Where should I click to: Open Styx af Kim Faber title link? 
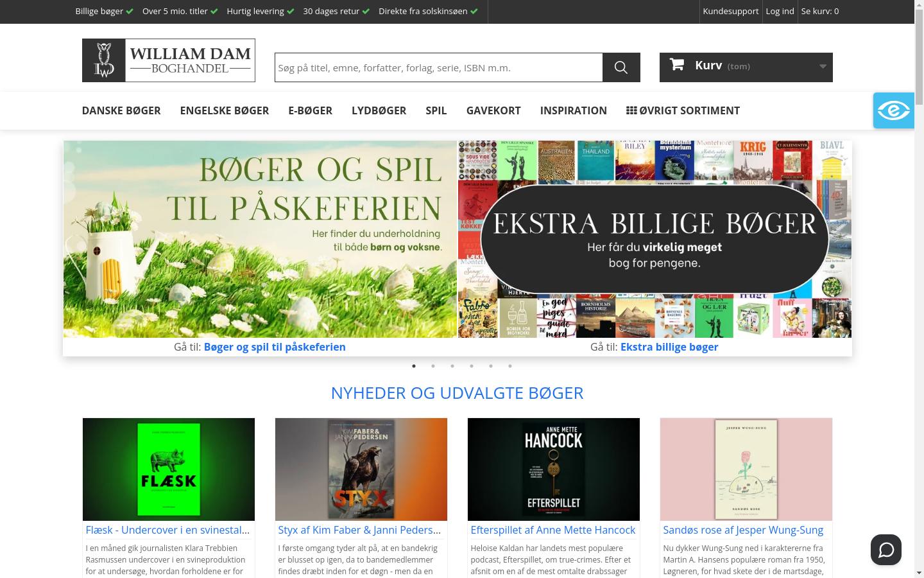pyautogui.click(x=360, y=530)
